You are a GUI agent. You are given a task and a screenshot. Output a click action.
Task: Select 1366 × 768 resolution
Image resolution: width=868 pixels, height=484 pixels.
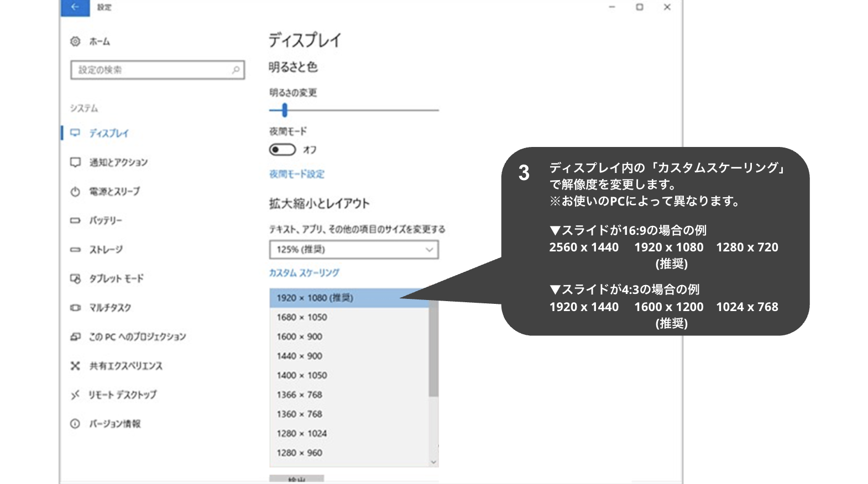click(349, 394)
